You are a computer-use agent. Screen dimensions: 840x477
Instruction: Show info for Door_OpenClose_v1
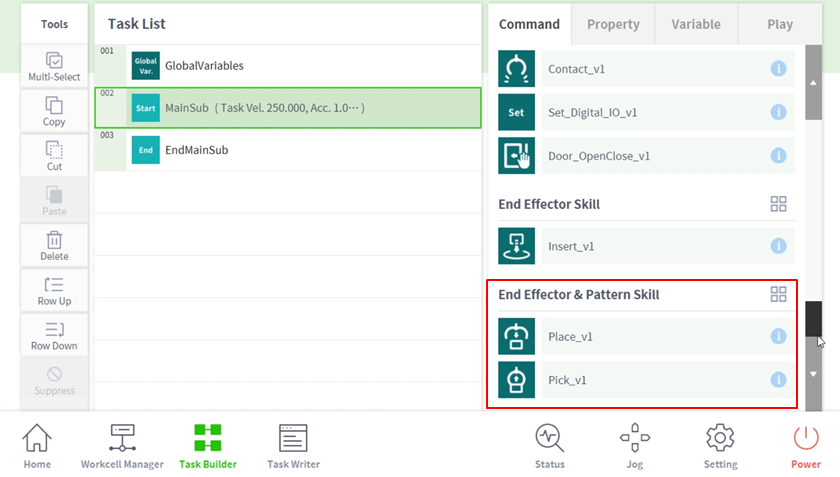coord(778,155)
